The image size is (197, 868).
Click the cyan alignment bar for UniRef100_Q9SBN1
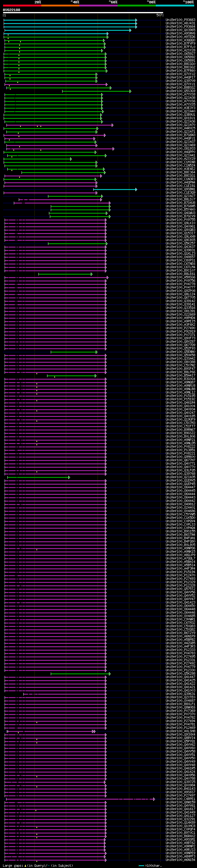[x=115, y=189]
